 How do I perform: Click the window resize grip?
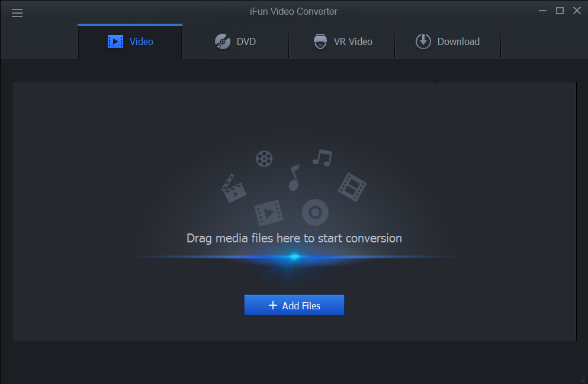pyautogui.click(x=583, y=379)
